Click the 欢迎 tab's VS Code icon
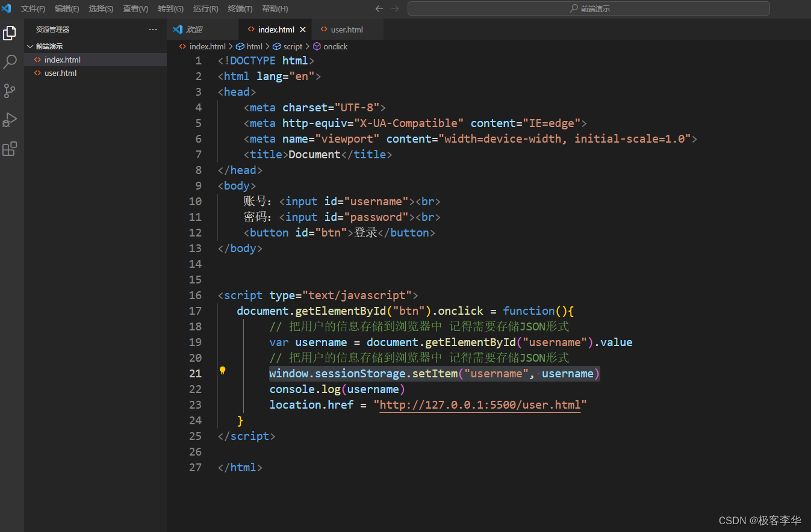This screenshot has width=811, height=532. click(x=178, y=29)
